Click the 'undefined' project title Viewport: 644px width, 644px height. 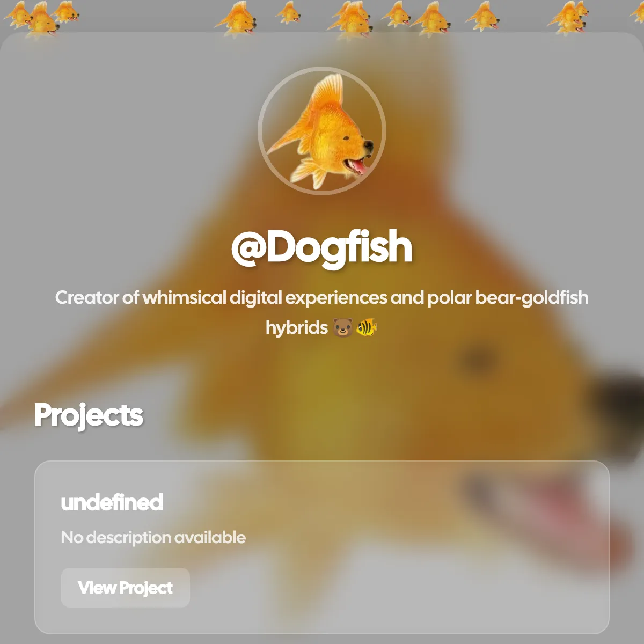click(112, 502)
